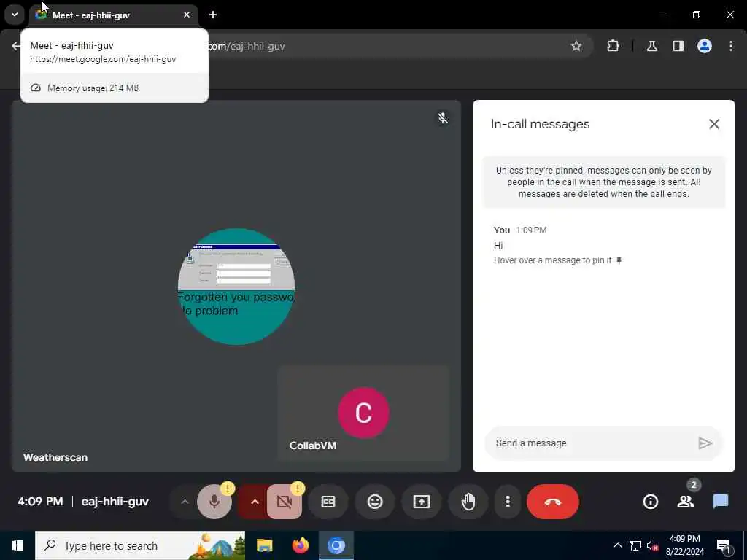747x560 pixels.
Task: Open meeting details info icon
Action: coord(650,502)
